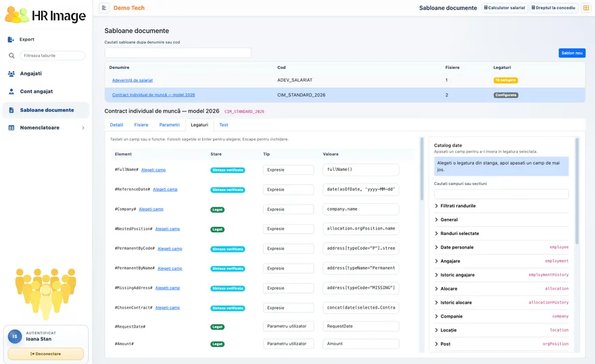The image size is (595, 364).
Task: Click the ADEV_SALARIAT code cell
Action: (295, 80)
